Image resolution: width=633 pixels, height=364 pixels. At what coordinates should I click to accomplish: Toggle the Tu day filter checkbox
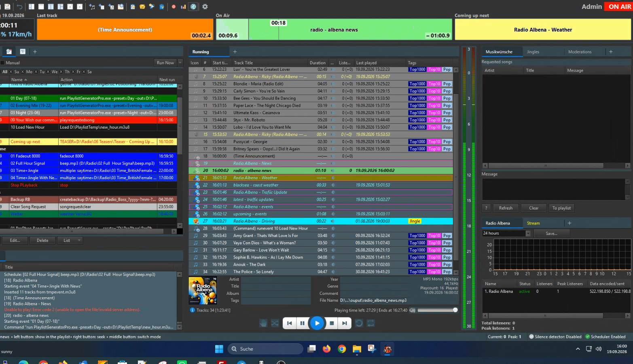36,72
